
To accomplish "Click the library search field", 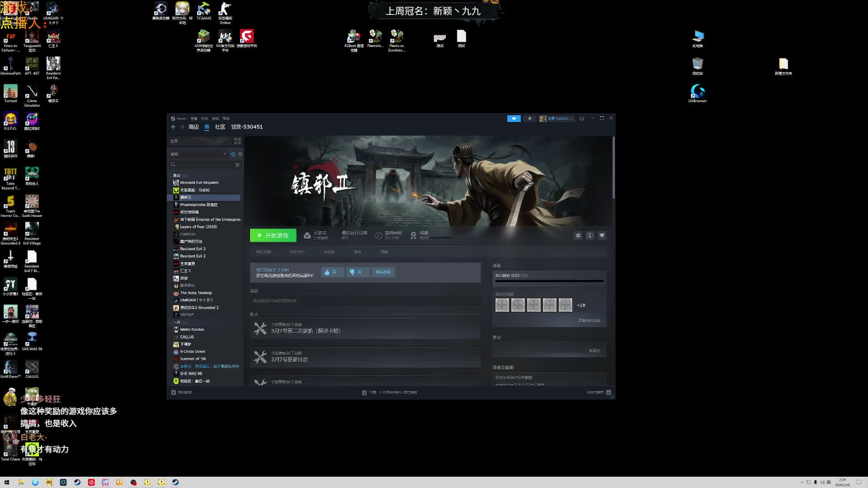I will pyautogui.click(x=203, y=165).
